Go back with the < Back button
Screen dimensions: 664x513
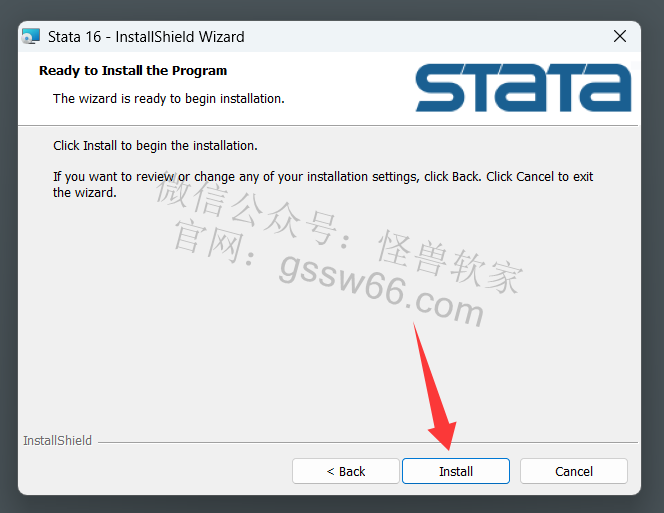346,471
